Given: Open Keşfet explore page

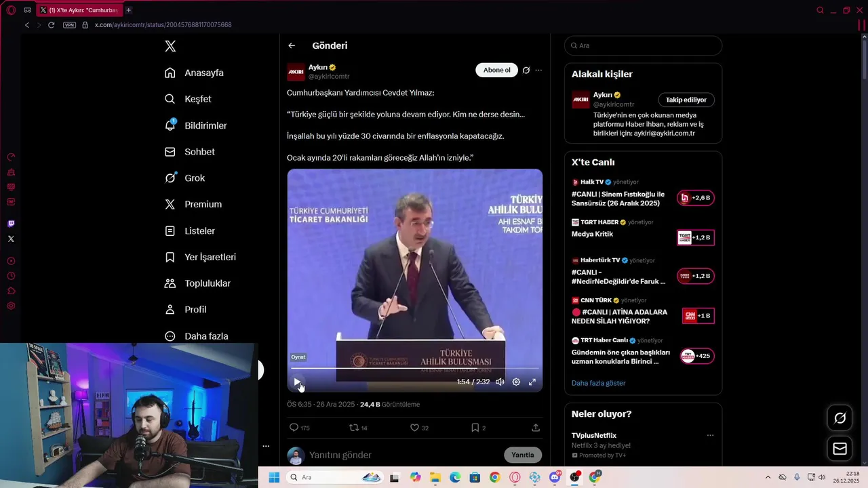Looking at the screenshot, I should (x=188, y=99).
